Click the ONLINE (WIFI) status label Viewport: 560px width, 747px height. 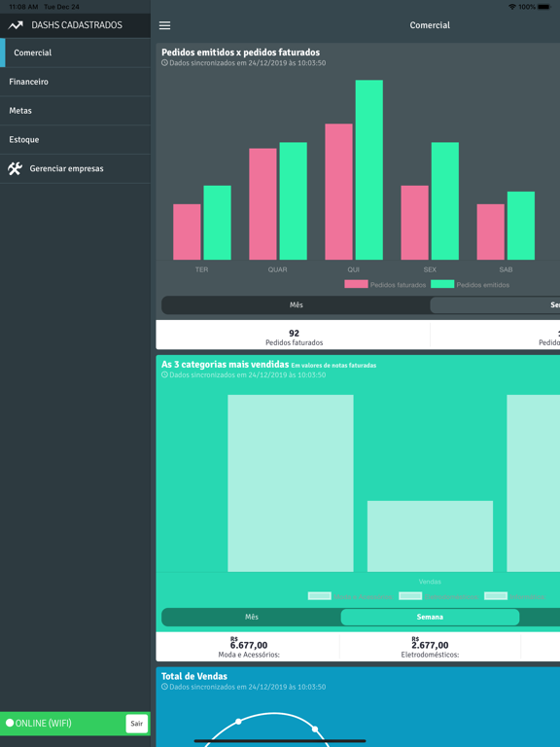pos(44,724)
